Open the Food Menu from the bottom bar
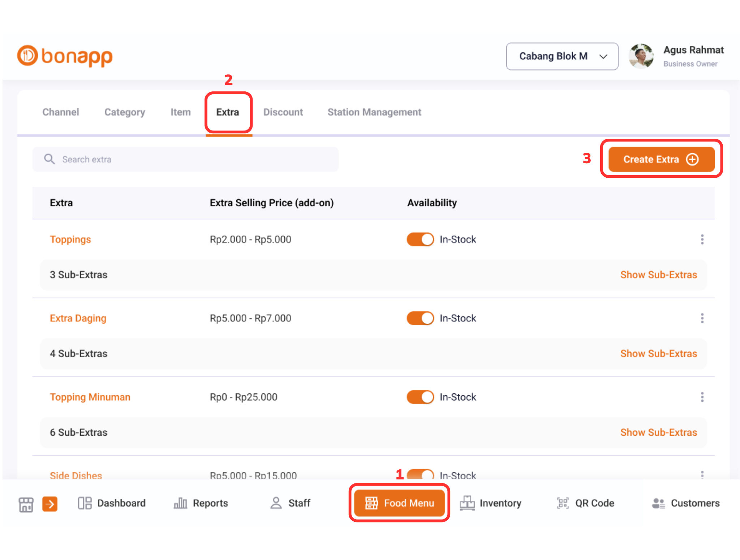The width and height of the screenshot is (740, 560). (x=399, y=503)
